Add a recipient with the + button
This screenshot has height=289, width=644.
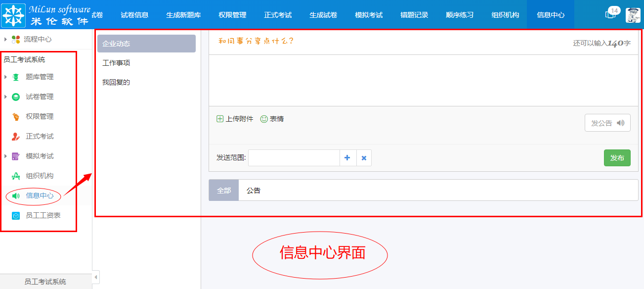pos(347,157)
